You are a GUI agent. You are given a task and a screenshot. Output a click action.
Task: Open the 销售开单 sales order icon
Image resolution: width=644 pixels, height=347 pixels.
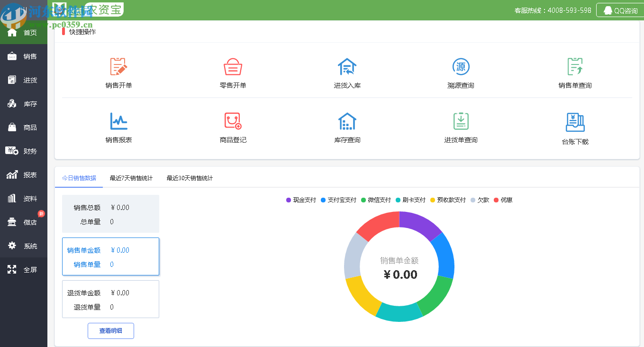click(118, 67)
